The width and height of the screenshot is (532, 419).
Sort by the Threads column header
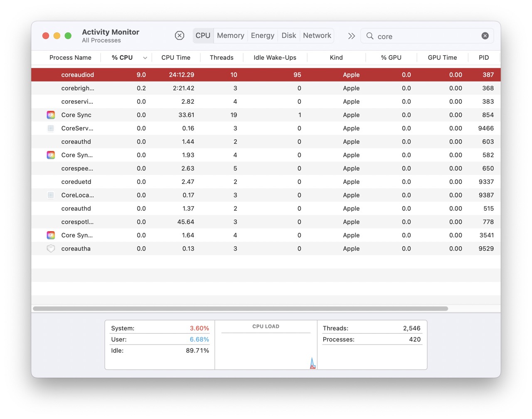coord(221,58)
